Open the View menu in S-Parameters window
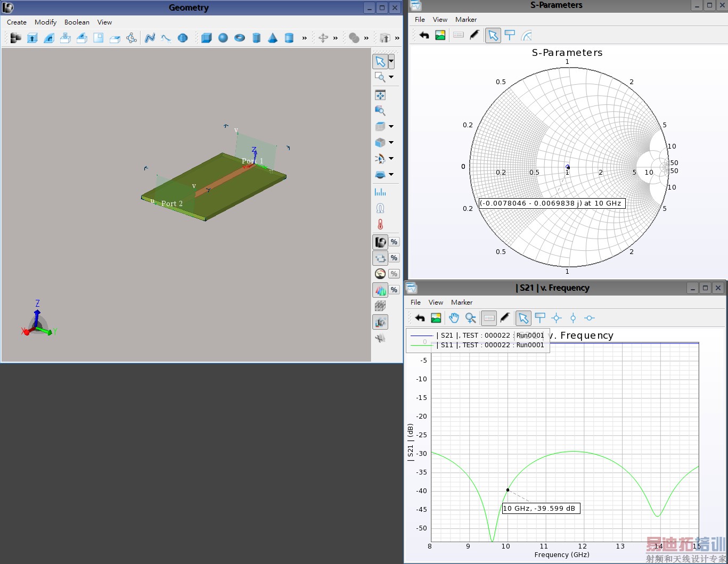 [x=440, y=20]
